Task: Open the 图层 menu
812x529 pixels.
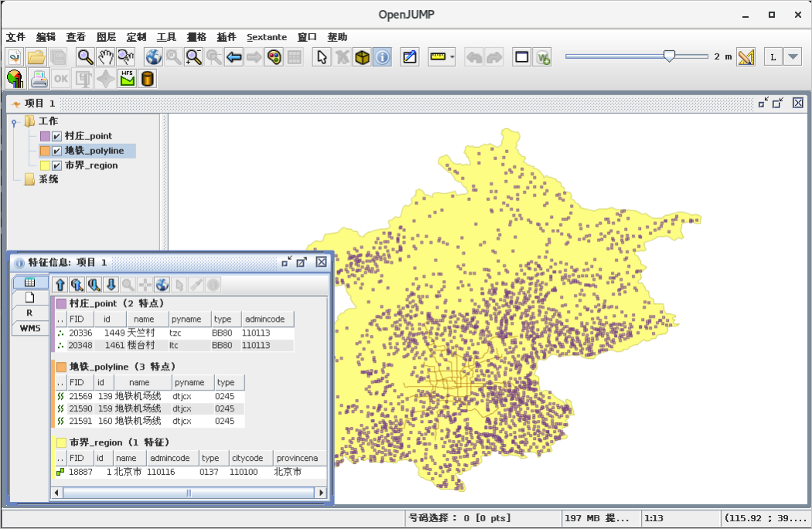Action: point(106,37)
